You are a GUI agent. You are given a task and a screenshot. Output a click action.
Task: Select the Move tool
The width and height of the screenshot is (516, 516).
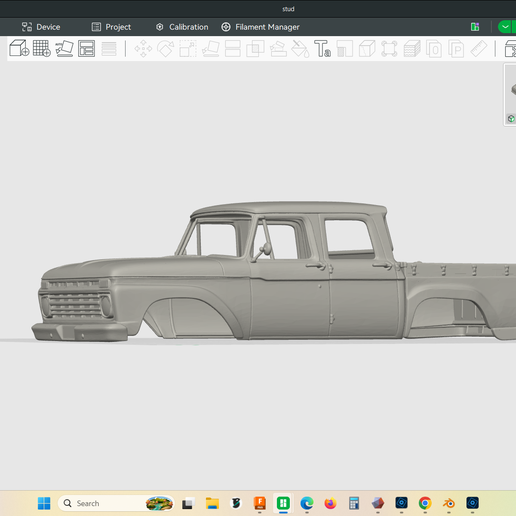point(143,49)
